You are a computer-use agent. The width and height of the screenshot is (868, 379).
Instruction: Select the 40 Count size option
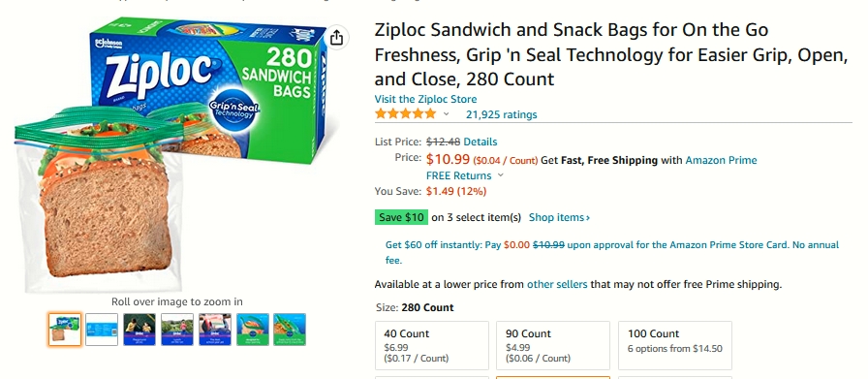432,345
